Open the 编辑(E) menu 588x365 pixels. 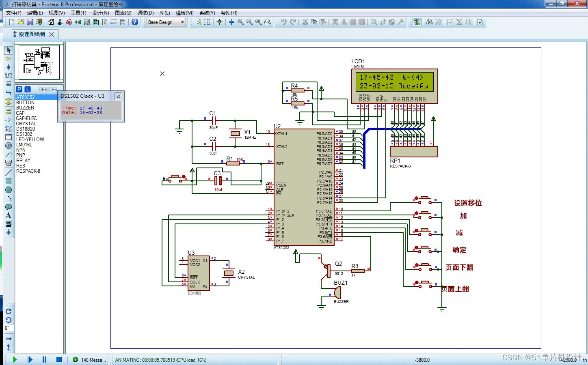35,13
